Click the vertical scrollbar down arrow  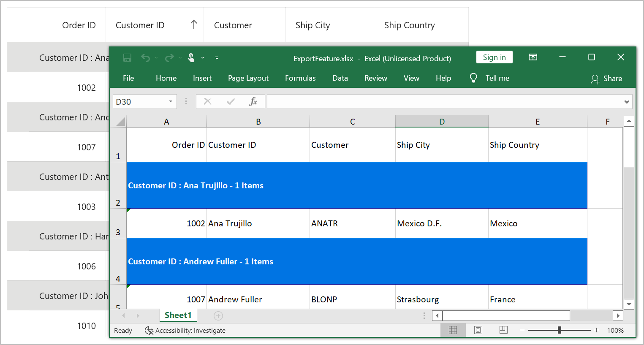629,304
